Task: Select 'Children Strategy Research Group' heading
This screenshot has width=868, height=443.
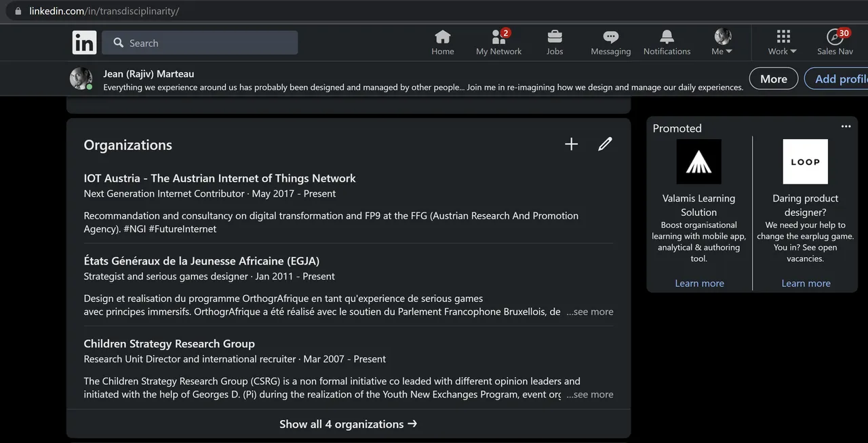Action: pyautogui.click(x=169, y=344)
